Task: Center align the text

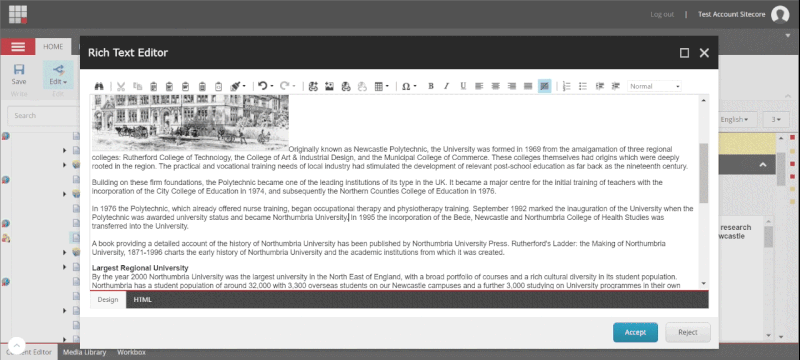Action: pos(495,87)
